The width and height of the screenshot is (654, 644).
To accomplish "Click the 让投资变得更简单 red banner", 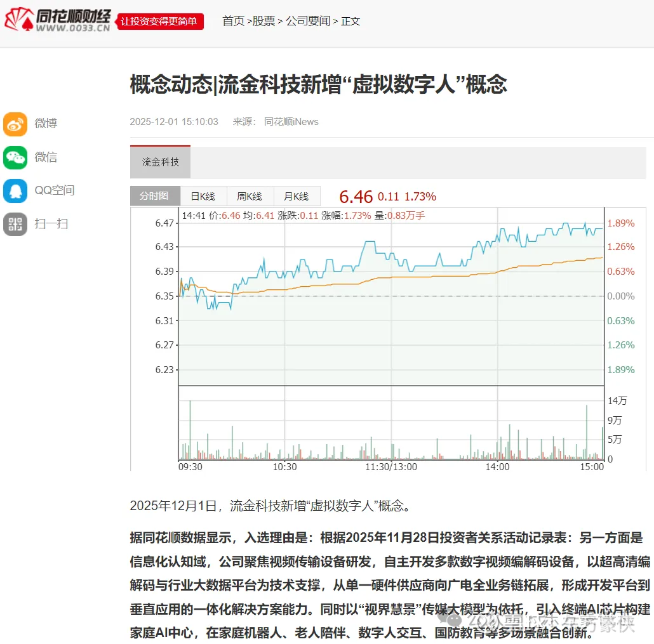I will click(159, 22).
